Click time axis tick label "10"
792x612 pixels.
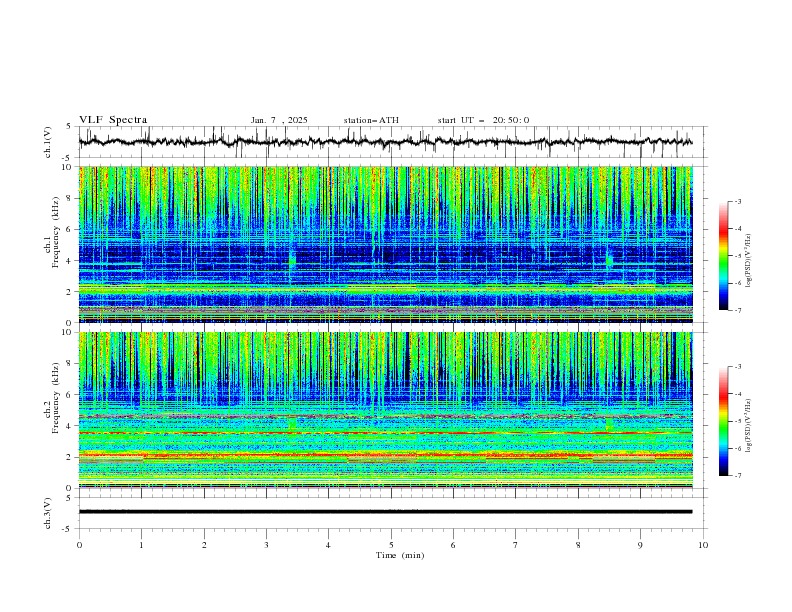[x=703, y=545]
